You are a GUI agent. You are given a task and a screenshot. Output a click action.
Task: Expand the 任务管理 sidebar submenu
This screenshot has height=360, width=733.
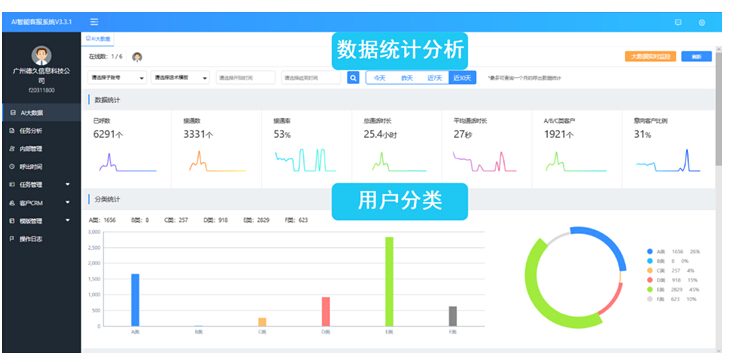41,185
